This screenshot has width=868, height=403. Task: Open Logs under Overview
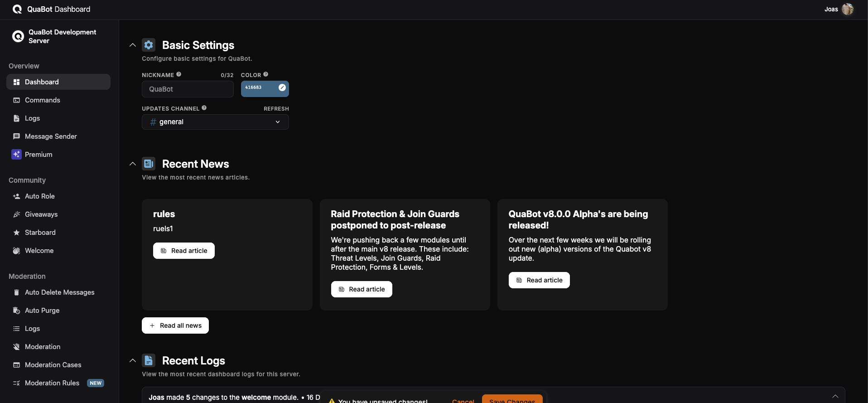[x=58, y=118]
